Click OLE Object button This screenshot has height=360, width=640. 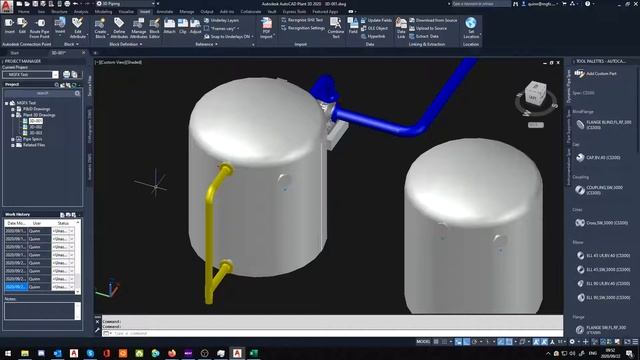pos(374,28)
